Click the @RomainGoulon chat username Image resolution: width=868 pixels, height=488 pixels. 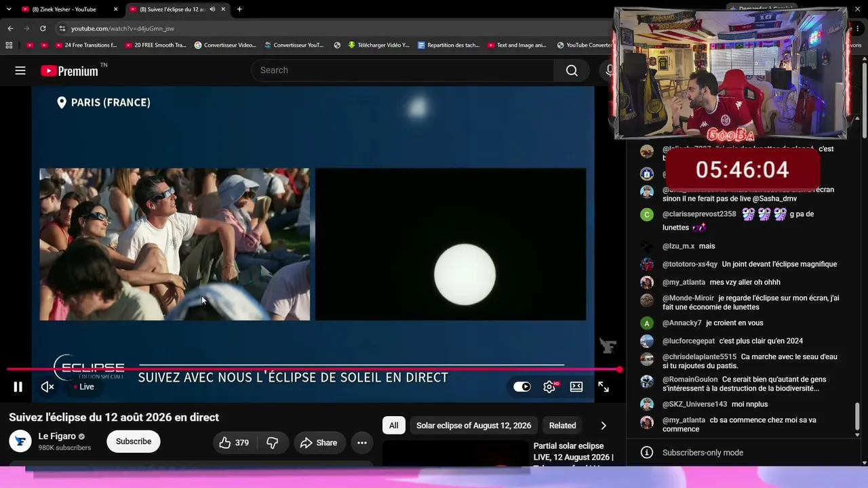tap(690, 380)
